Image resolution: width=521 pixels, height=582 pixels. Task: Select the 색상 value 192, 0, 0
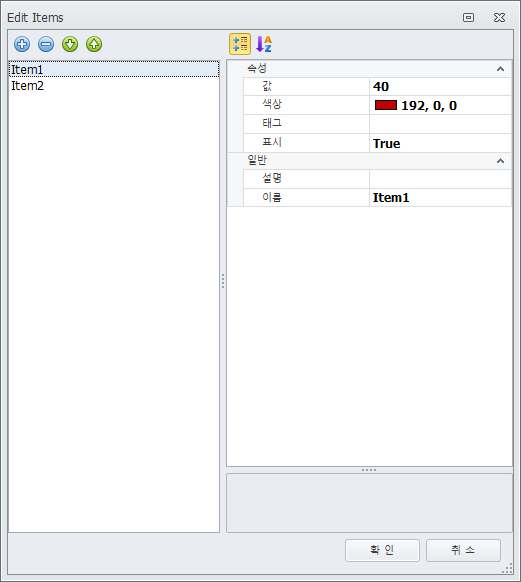pyautogui.click(x=429, y=105)
